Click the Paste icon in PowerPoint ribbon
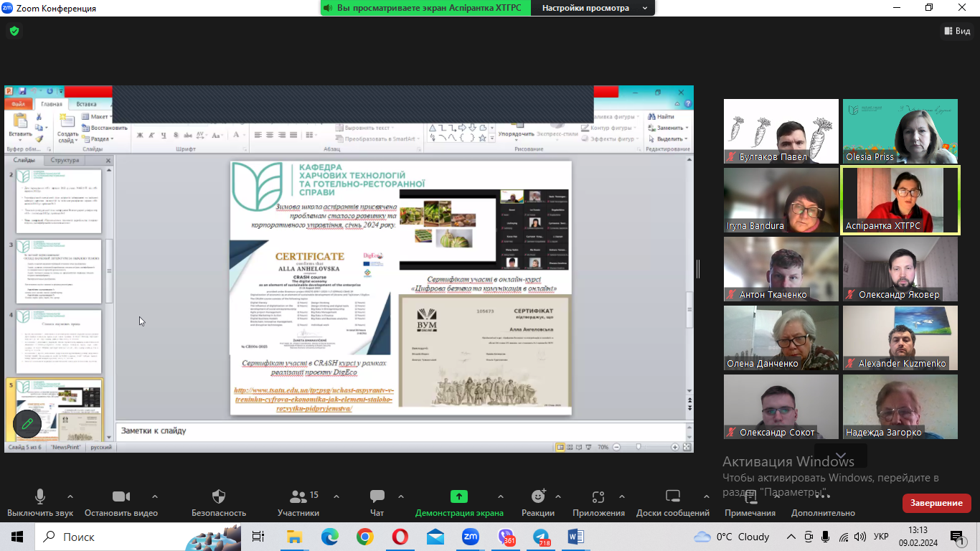 click(x=19, y=121)
